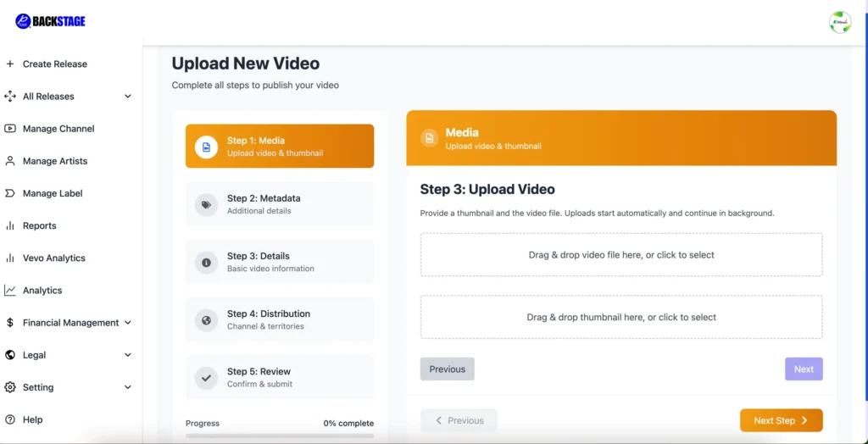The height and width of the screenshot is (444, 868).
Task: Click the Step 4 Distribution globe icon
Action: tap(206, 320)
